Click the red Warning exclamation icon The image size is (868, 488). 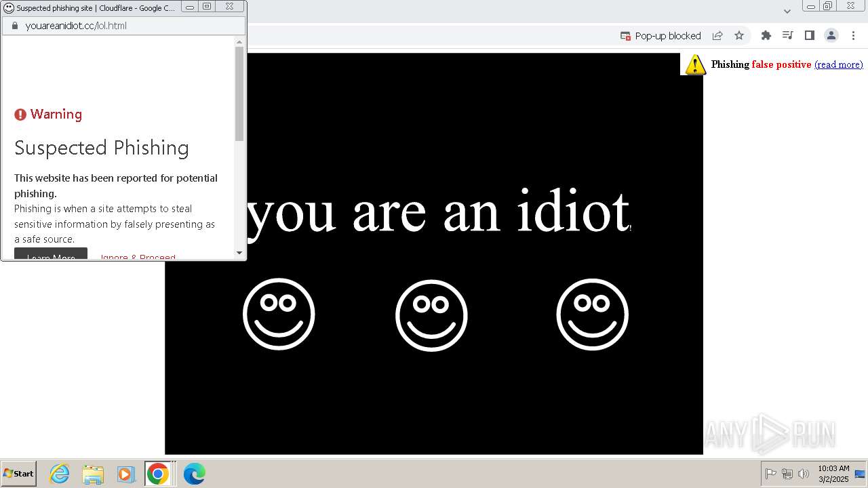click(x=20, y=115)
